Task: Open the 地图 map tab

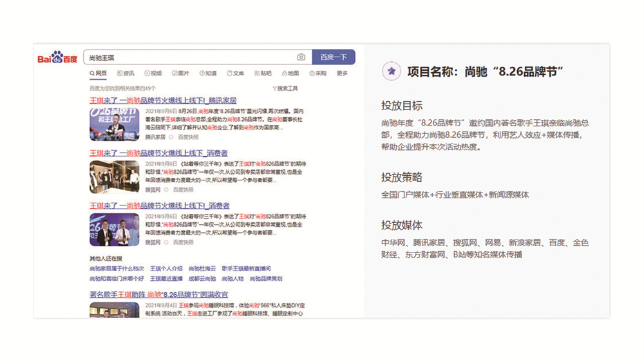Action: click(290, 73)
